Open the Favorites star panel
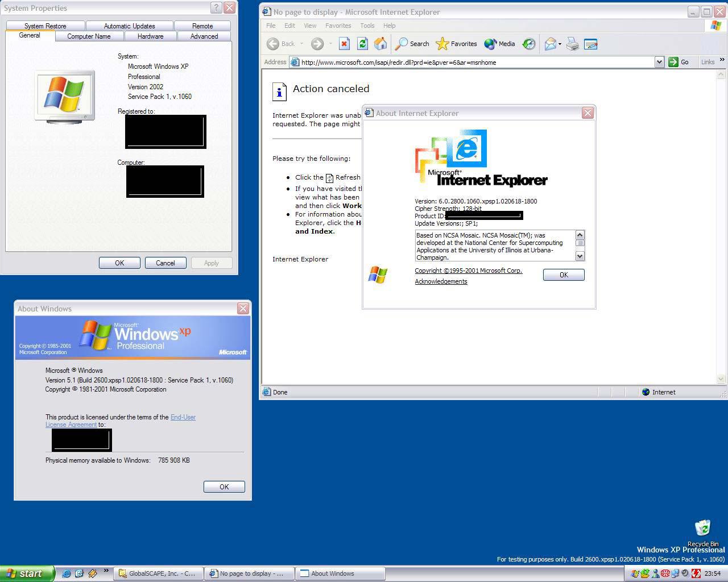Viewport: 728px width, 582px height. pos(456,44)
